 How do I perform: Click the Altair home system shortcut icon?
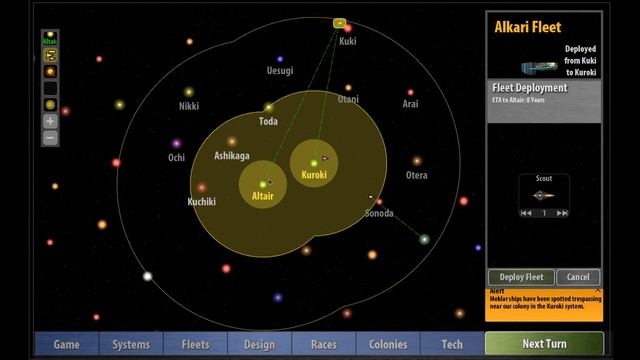(50, 38)
